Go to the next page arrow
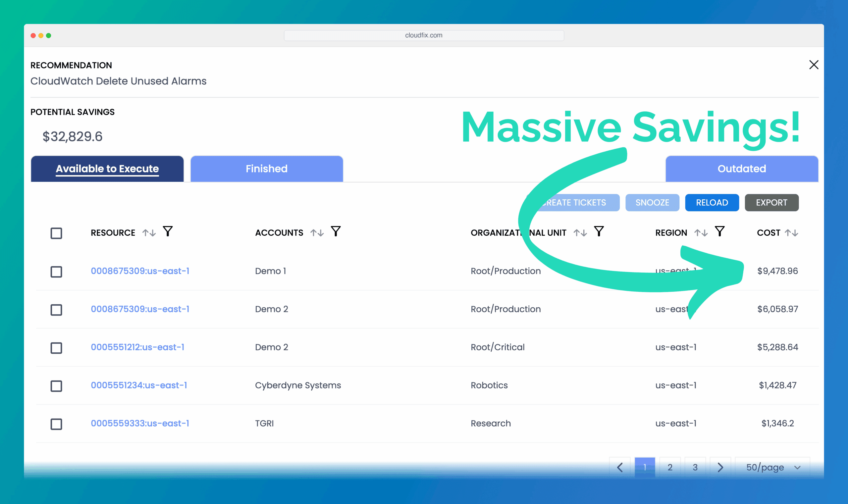848x504 pixels. [720, 467]
